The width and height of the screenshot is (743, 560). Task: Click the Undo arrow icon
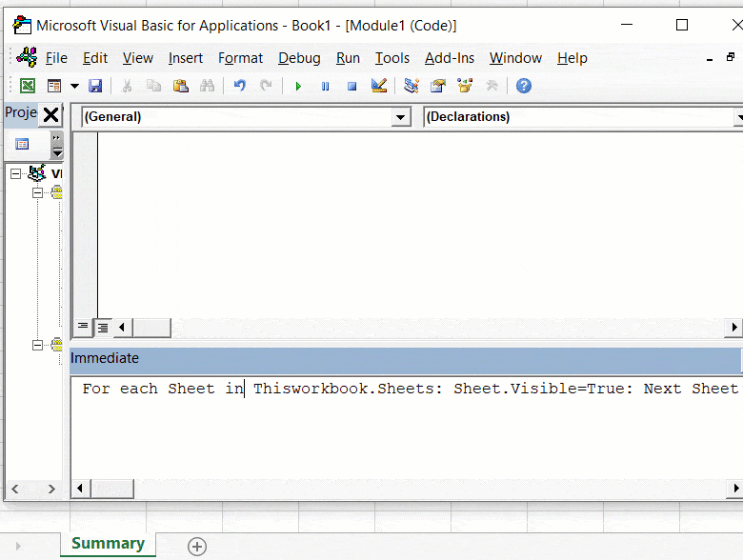point(240,86)
